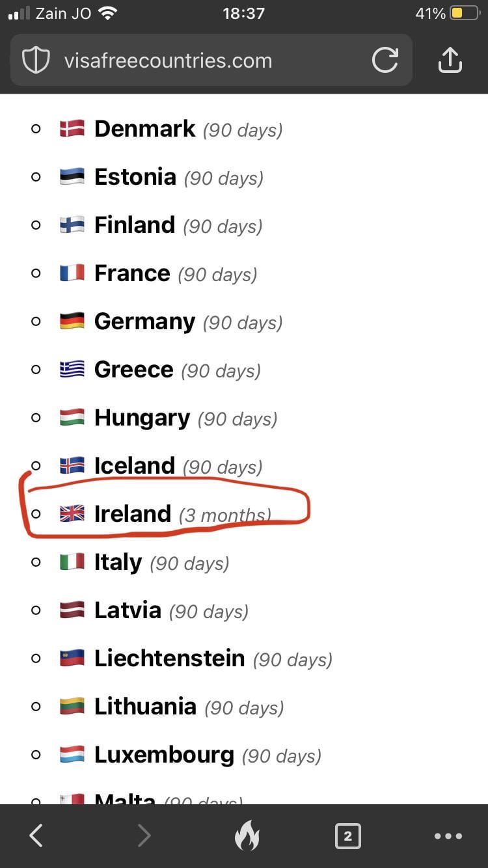The height and width of the screenshot is (868, 488).
Task: Tap the Germany flag icon
Action: [72, 321]
